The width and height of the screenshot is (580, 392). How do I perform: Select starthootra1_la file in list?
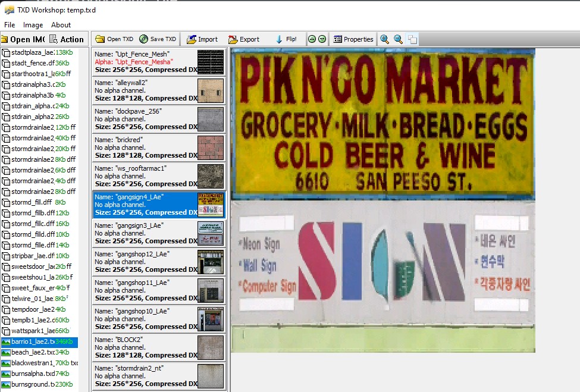click(x=39, y=74)
